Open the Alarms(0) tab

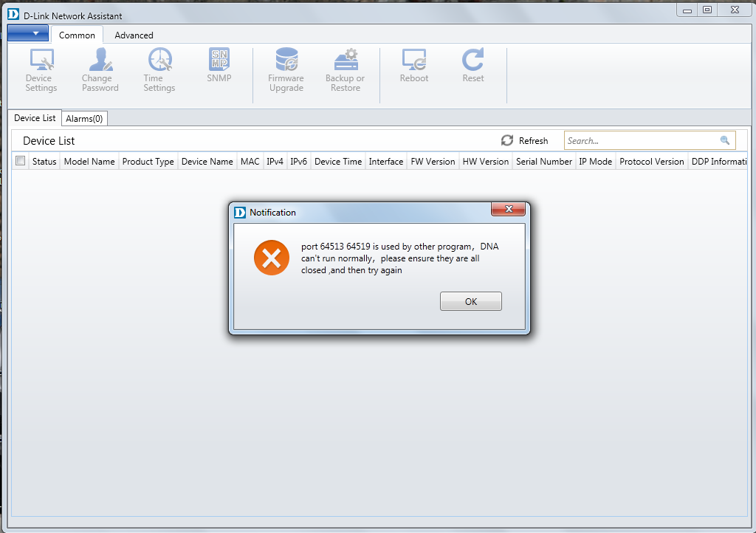click(84, 119)
